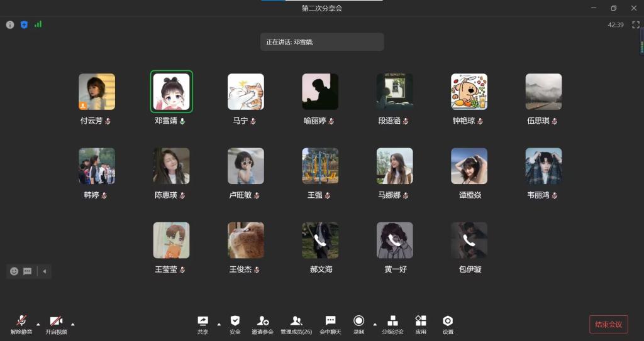Expand the arrow next to 开启视频
The image size is (644, 341).
pos(72,324)
